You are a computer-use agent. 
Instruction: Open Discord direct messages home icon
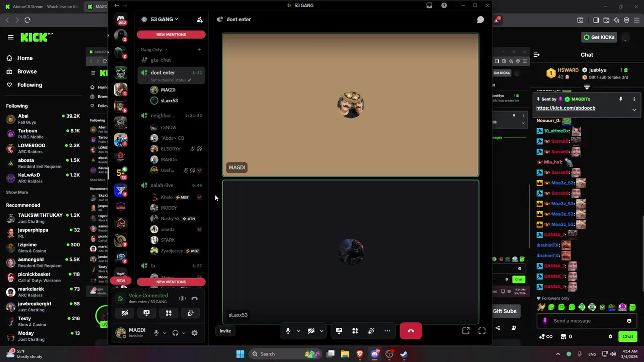pyautogui.click(x=121, y=20)
